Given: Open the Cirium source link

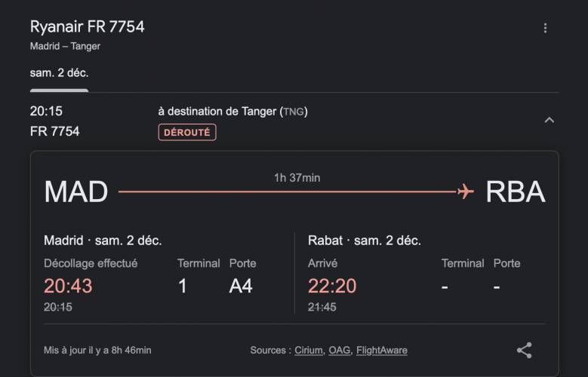Looking at the screenshot, I should tap(309, 351).
